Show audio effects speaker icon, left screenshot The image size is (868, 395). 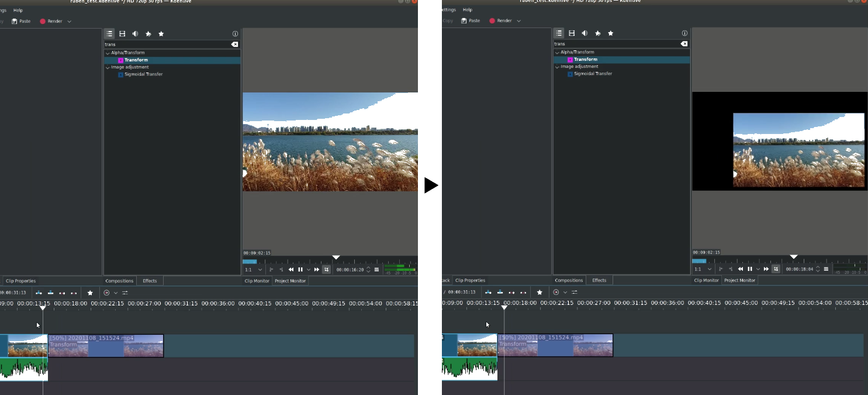[135, 34]
